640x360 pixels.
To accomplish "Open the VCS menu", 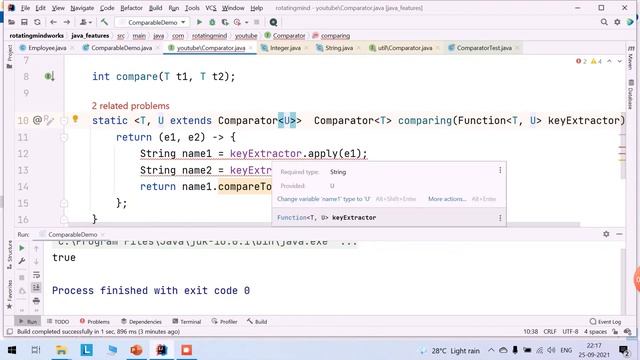I will coord(211,8).
